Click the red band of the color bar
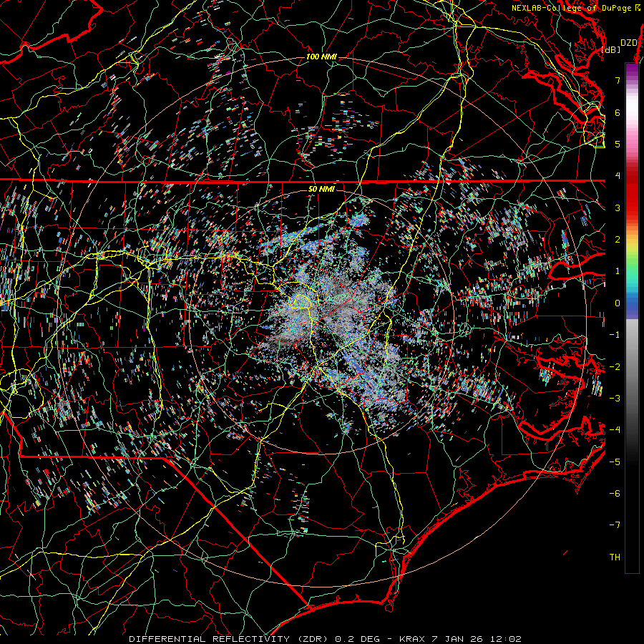The height and width of the screenshot is (644, 644). pyautogui.click(x=632, y=193)
